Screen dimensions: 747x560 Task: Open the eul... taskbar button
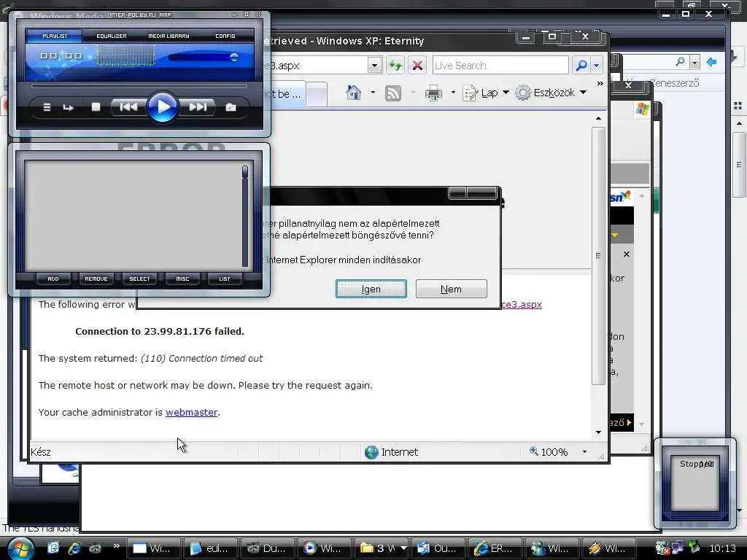click(209, 548)
